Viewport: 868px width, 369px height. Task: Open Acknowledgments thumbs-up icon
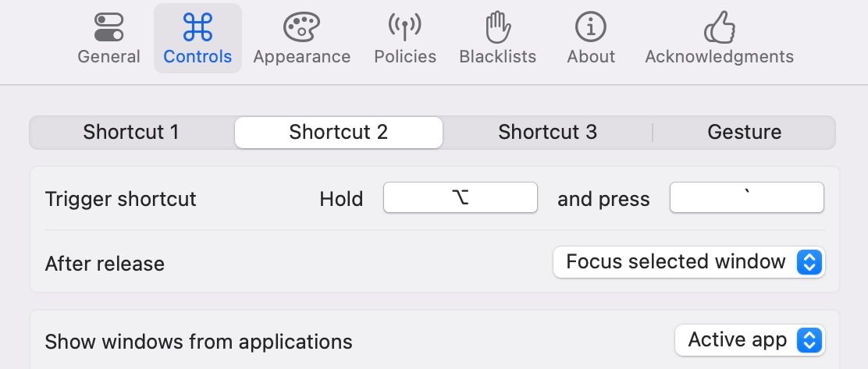(x=719, y=27)
